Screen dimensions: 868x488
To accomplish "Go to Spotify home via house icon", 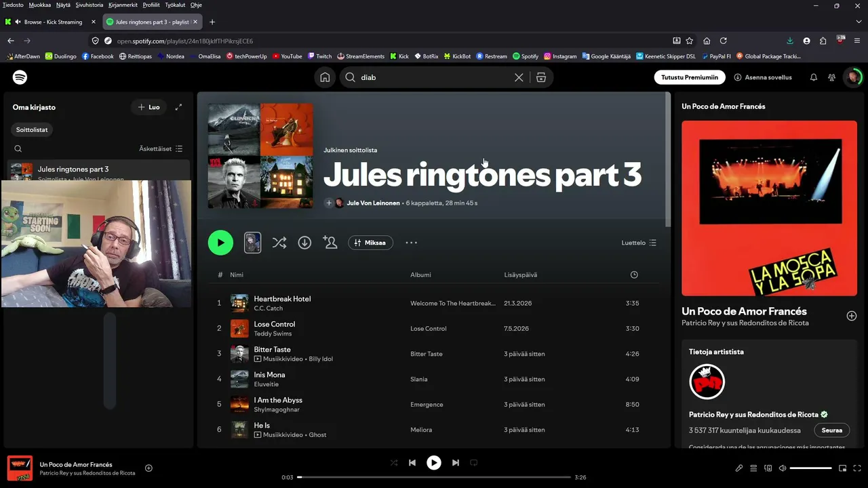I will pyautogui.click(x=325, y=77).
